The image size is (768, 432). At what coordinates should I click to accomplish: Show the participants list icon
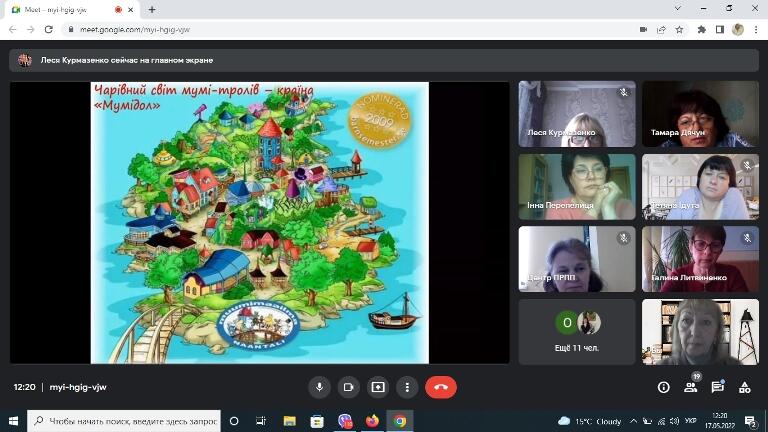point(691,387)
